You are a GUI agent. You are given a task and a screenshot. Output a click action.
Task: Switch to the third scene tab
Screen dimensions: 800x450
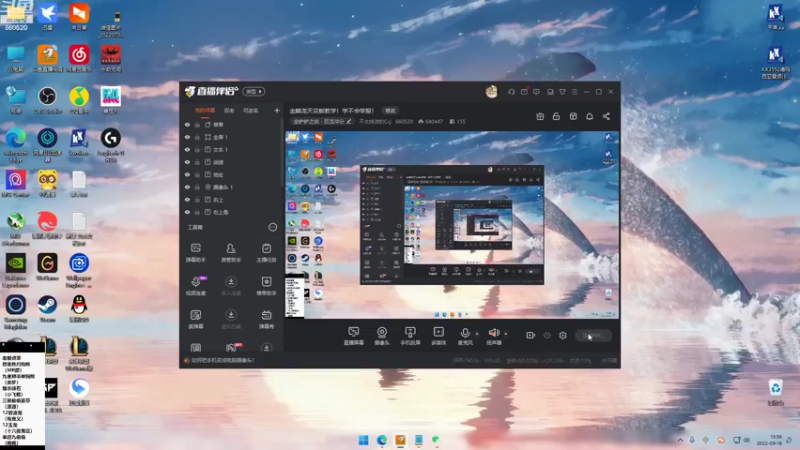point(251,110)
